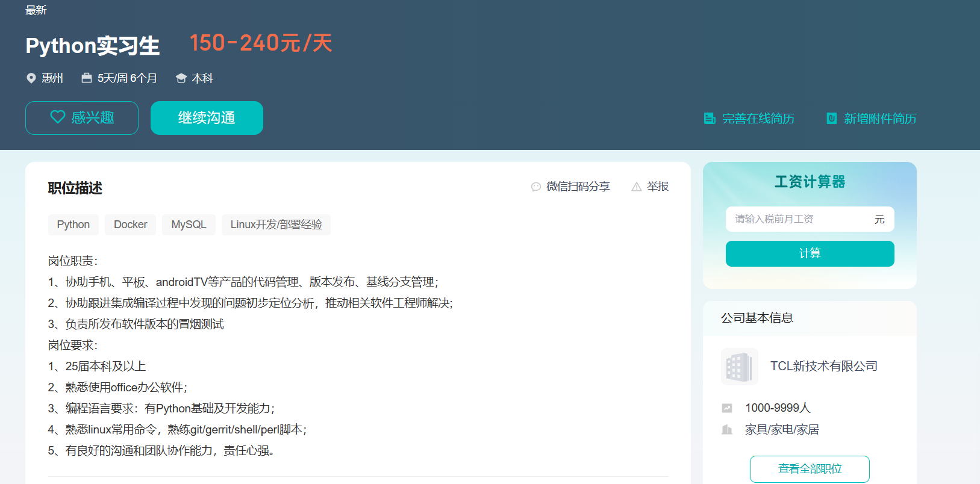
Task: Click the line about 集成编译过程中发现的问题
Action: 251,303
